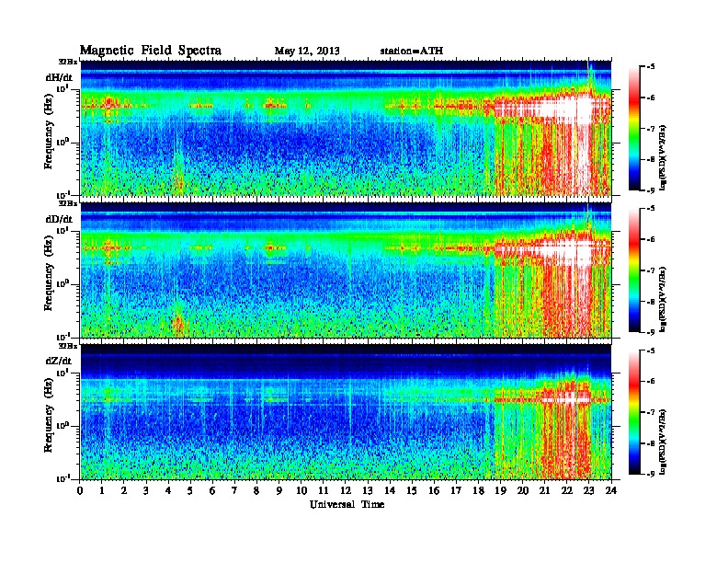728x563 pixels.
Task: Click the color scale bar beside dH/dt panel
Action: click(634, 128)
